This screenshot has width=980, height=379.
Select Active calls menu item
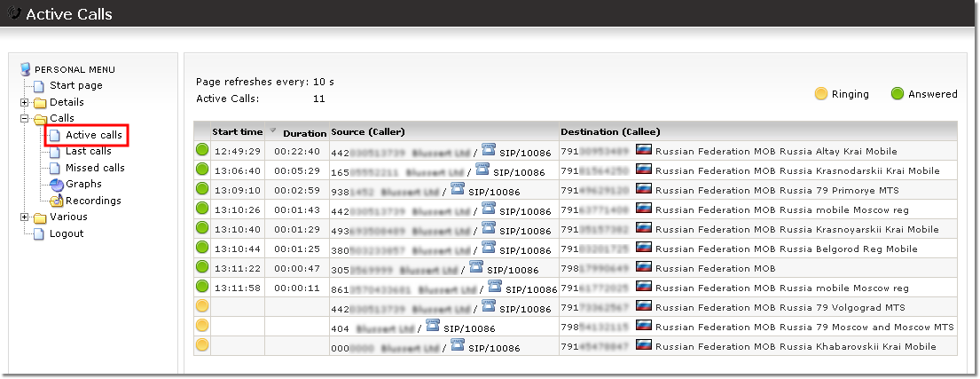click(x=94, y=135)
